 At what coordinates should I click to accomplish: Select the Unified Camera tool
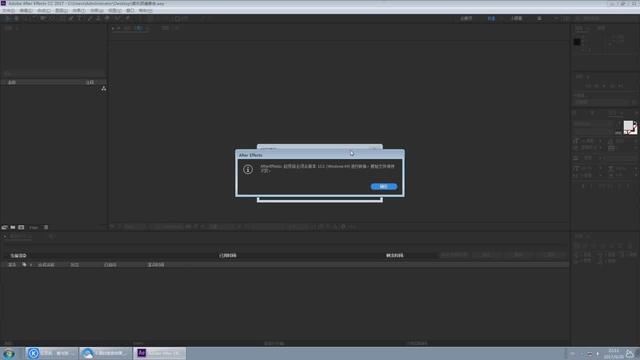(x=43, y=19)
